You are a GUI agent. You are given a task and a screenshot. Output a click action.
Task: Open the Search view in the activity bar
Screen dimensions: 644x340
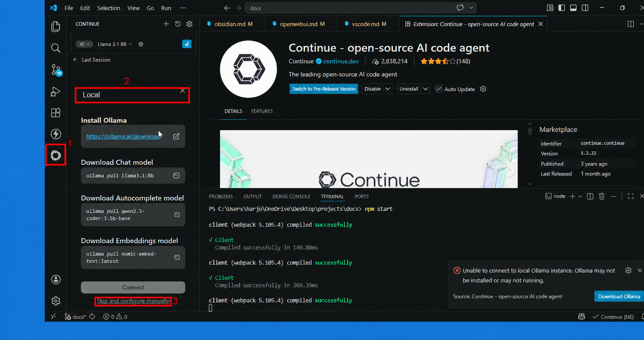point(56,48)
